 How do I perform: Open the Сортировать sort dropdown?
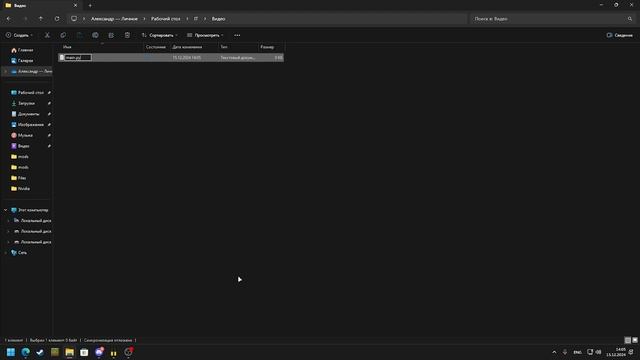(159, 36)
